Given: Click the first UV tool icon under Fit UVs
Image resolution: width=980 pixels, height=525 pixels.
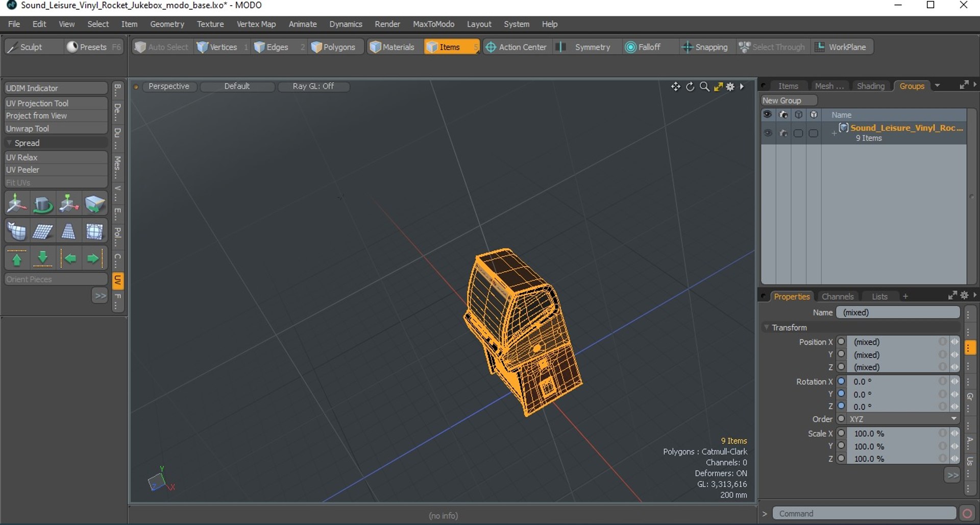Looking at the screenshot, I should click(x=16, y=204).
